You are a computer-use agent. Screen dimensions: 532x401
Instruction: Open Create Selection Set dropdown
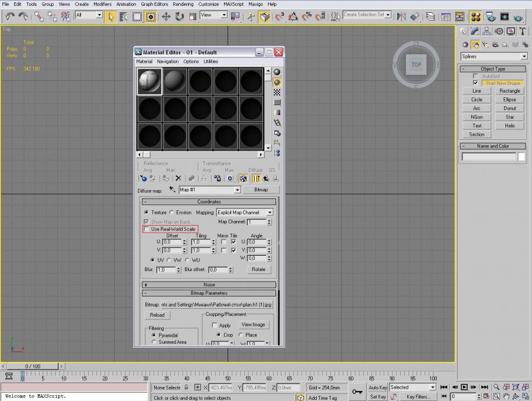click(388, 15)
